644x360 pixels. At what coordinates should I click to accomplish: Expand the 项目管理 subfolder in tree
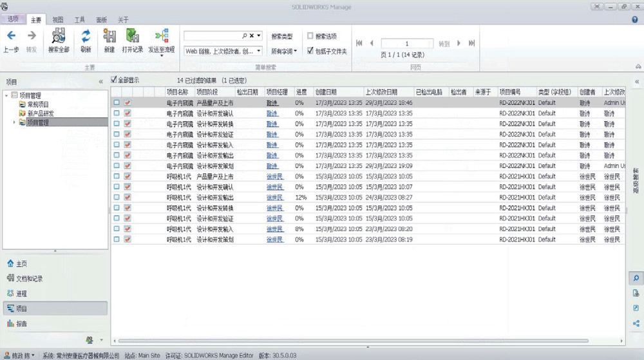pos(14,122)
